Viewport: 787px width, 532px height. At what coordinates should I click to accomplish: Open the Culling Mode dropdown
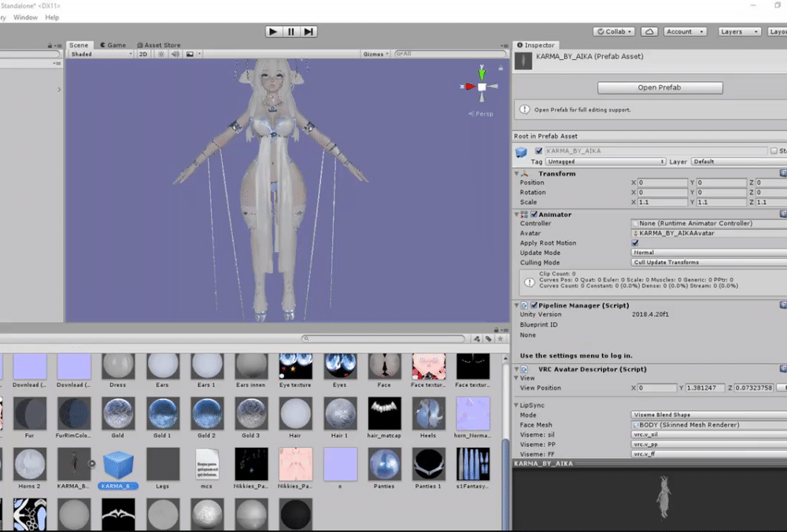click(709, 263)
